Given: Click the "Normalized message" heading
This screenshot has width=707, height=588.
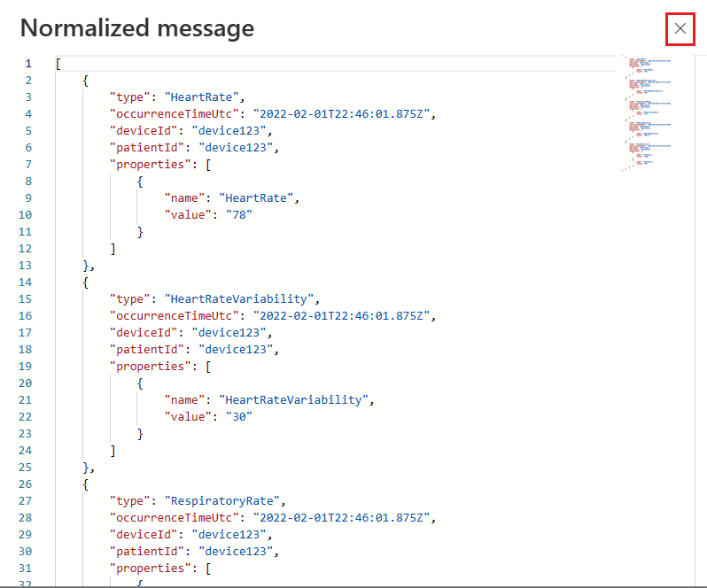Looking at the screenshot, I should pos(137,28).
